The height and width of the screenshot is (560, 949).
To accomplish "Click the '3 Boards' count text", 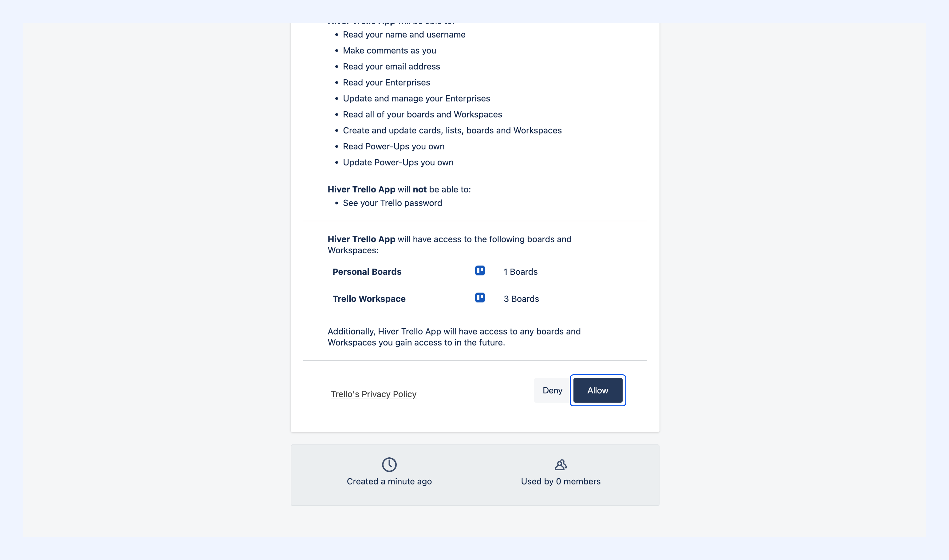I will click(521, 299).
